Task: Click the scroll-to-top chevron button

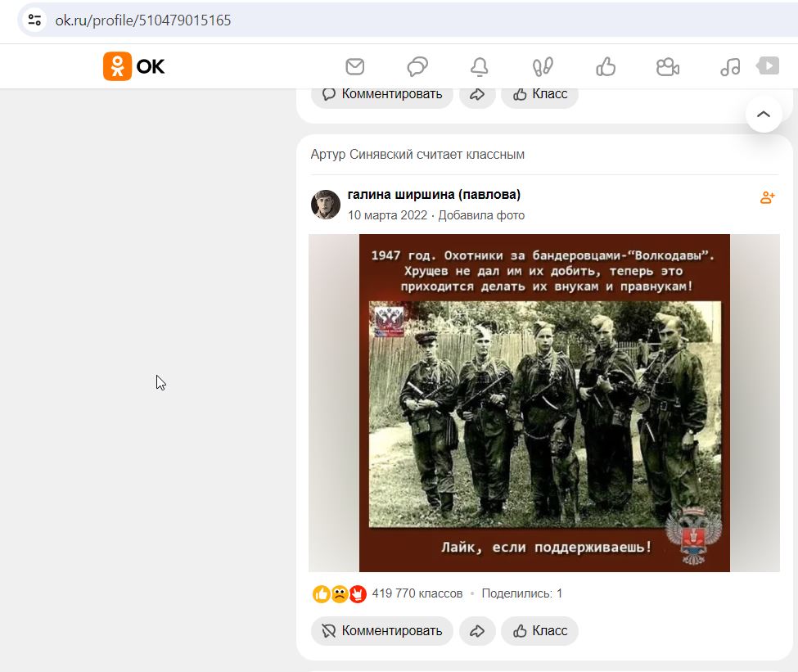Action: click(764, 114)
